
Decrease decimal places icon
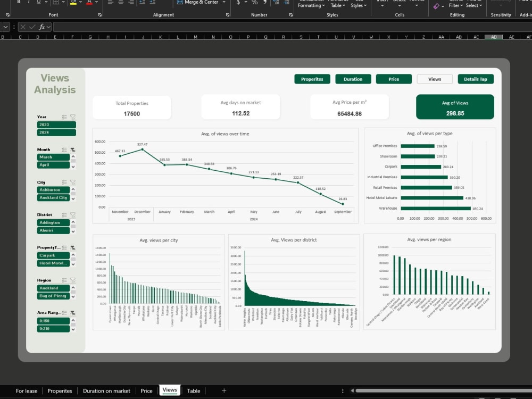click(x=287, y=2)
